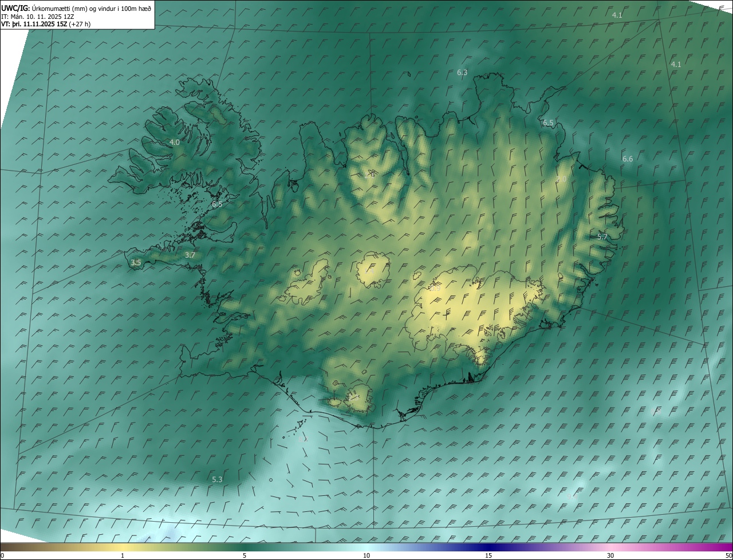Click the colorbar label 5

(245, 555)
